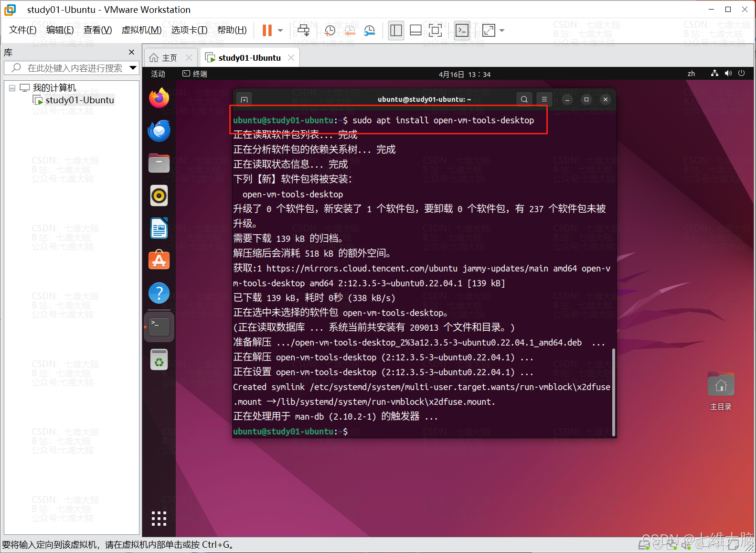Show all applications grid
The width and height of the screenshot is (756, 553).
coord(159,519)
